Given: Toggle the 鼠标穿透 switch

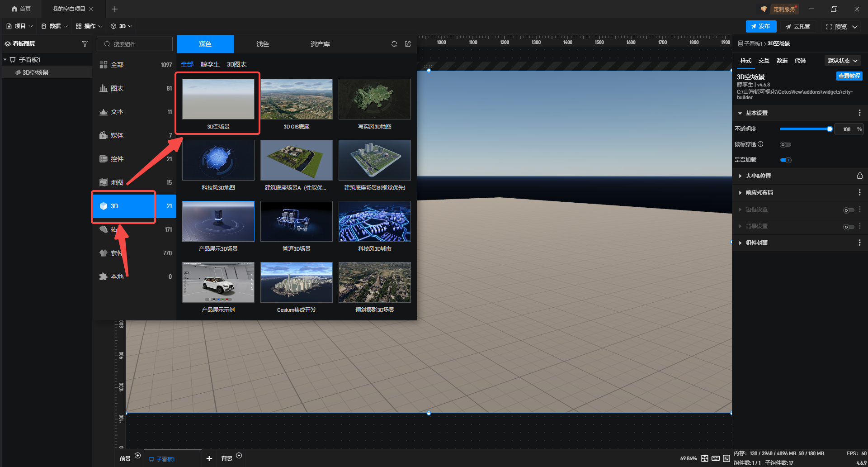Looking at the screenshot, I should pos(785,145).
